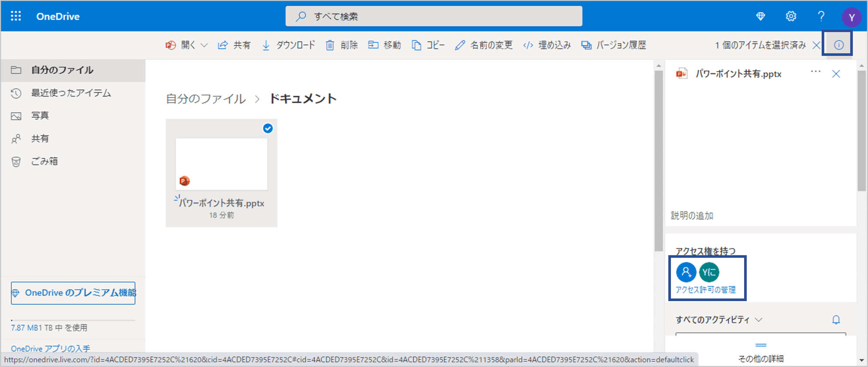Toggle the details pane info icon
This screenshot has width=868, height=367.
point(838,45)
